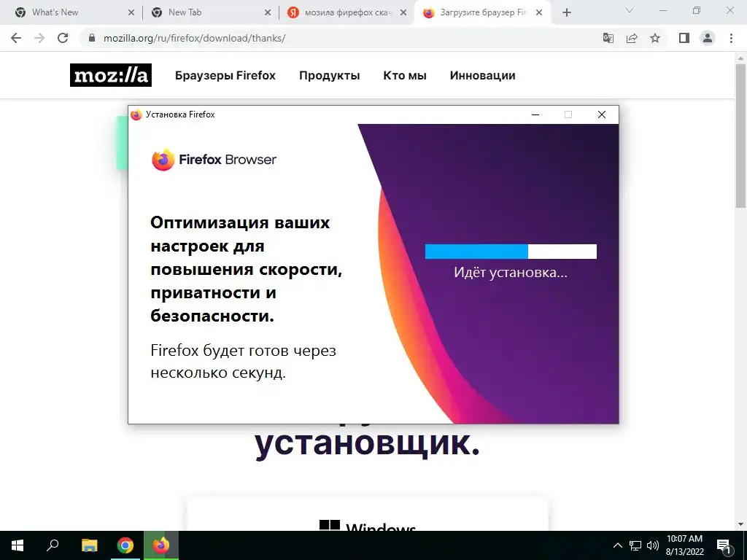This screenshot has width=747, height=560.
Task: Bookmark this page with the star
Action: tap(655, 38)
